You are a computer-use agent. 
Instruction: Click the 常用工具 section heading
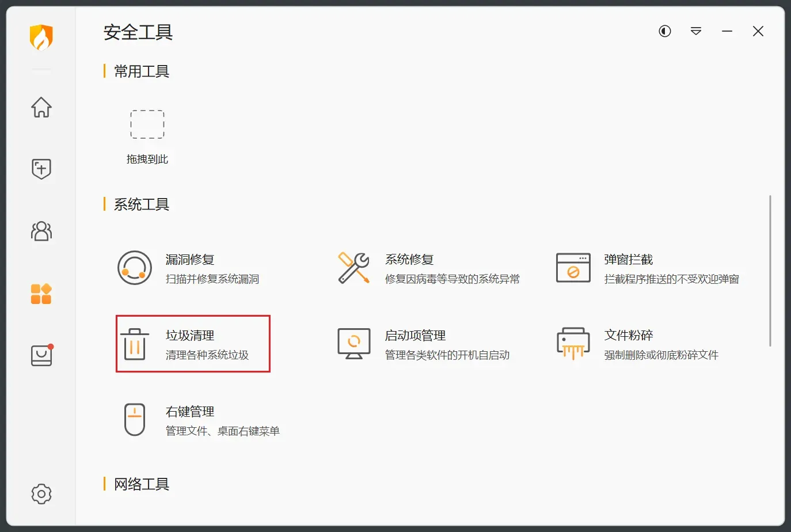142,71
